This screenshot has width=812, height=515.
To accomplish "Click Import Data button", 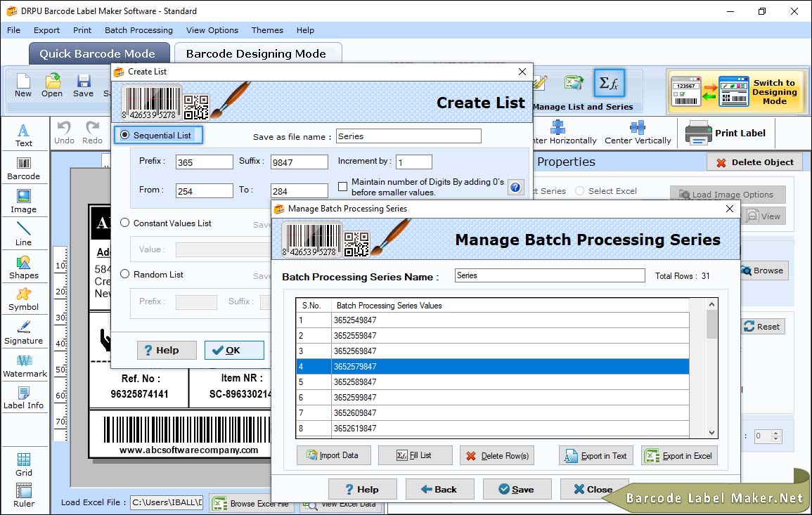I will (333, 455).
